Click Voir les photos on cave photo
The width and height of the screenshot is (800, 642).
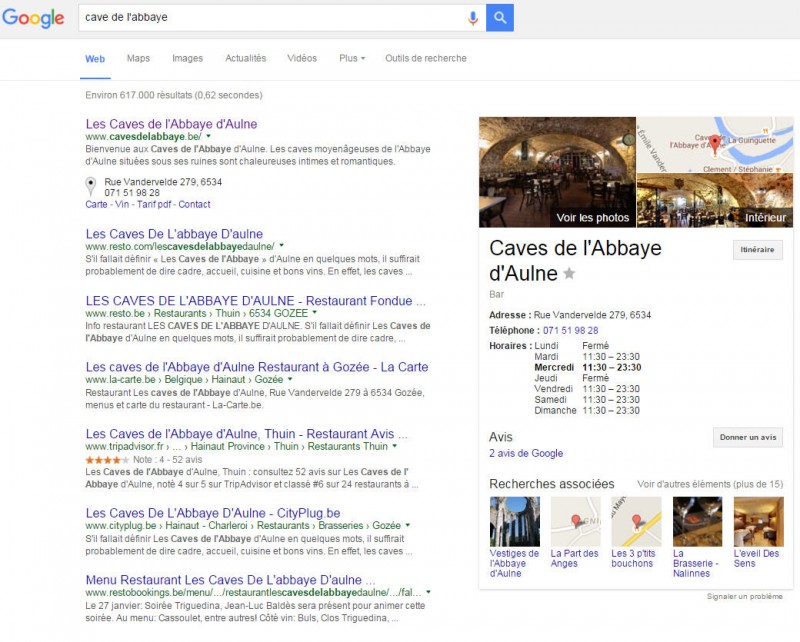593,218
